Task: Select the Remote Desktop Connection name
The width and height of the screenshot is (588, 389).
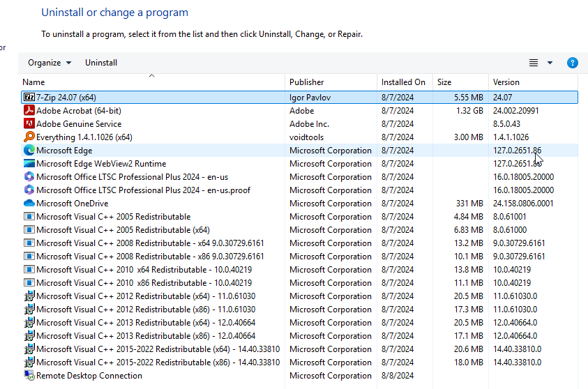Action: (x=89, y=376)
